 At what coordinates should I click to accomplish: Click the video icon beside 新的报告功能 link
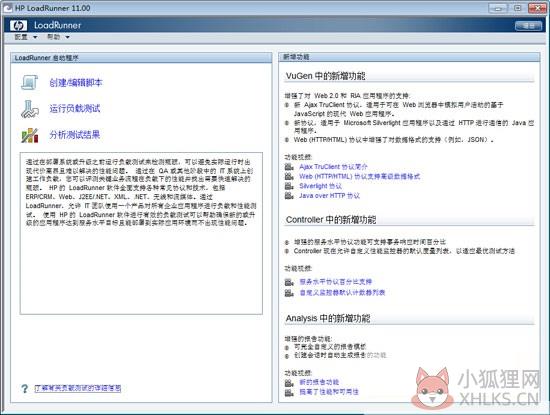pos(289,382)
